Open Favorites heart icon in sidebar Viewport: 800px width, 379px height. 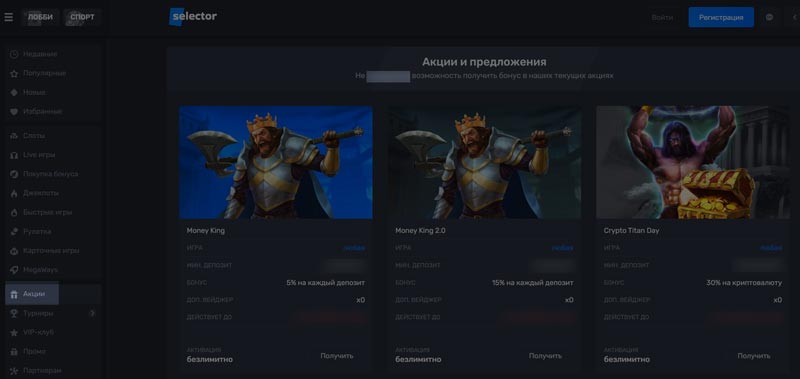point(14,112)
